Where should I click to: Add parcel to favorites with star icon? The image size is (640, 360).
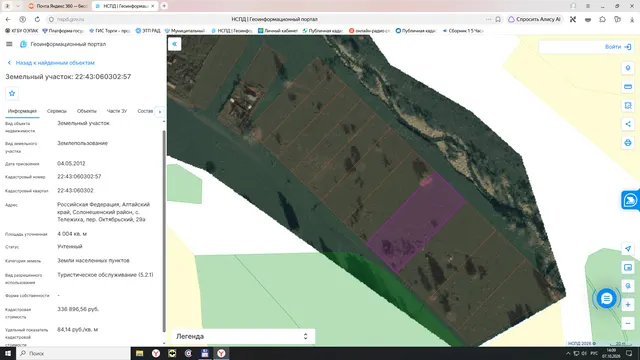(12, 93)
